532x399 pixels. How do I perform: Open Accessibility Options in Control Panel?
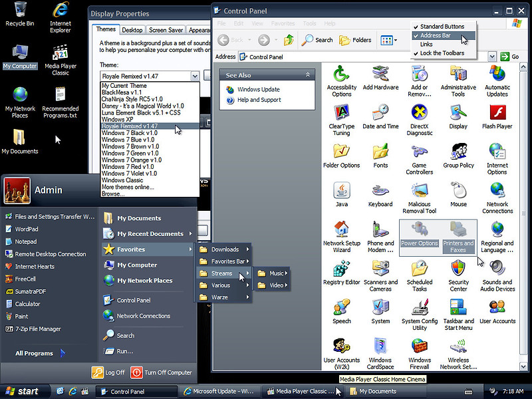coord(341,80)
